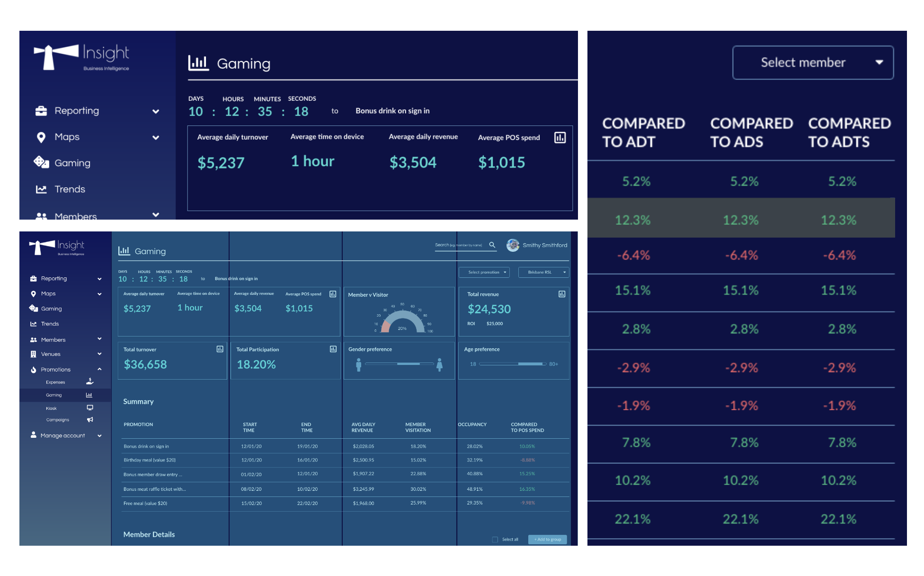The width and height of the screenshot is (924, 576).
Task: Click the Promotions flame icon in the sidebar
Action: [x=33, y=370]
